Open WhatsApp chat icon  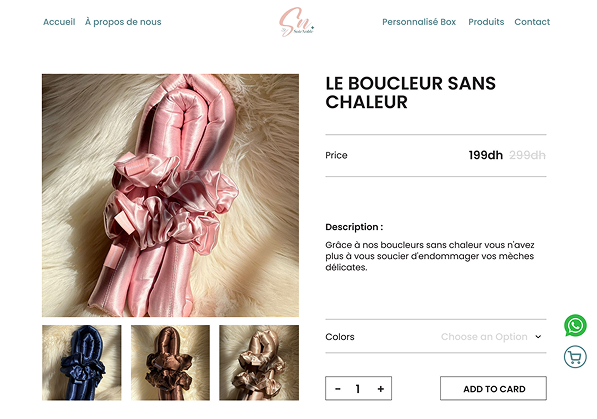pos(575,325)
